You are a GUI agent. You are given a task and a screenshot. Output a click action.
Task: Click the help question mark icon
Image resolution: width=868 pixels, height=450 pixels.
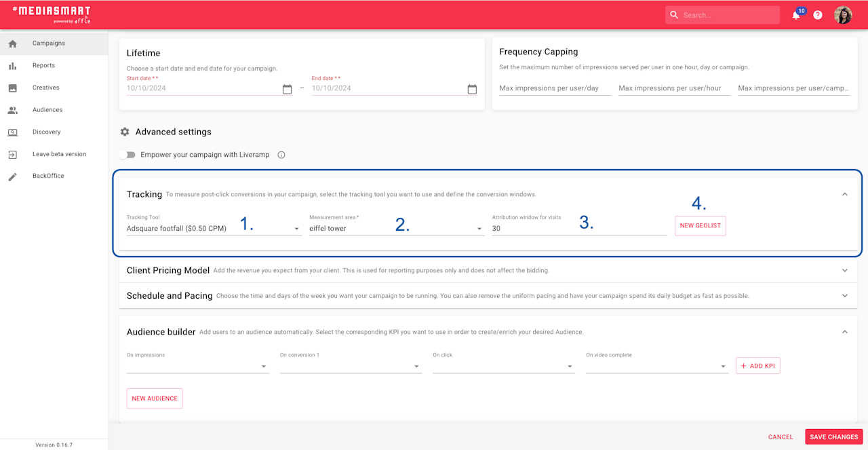tap(818, 15)
